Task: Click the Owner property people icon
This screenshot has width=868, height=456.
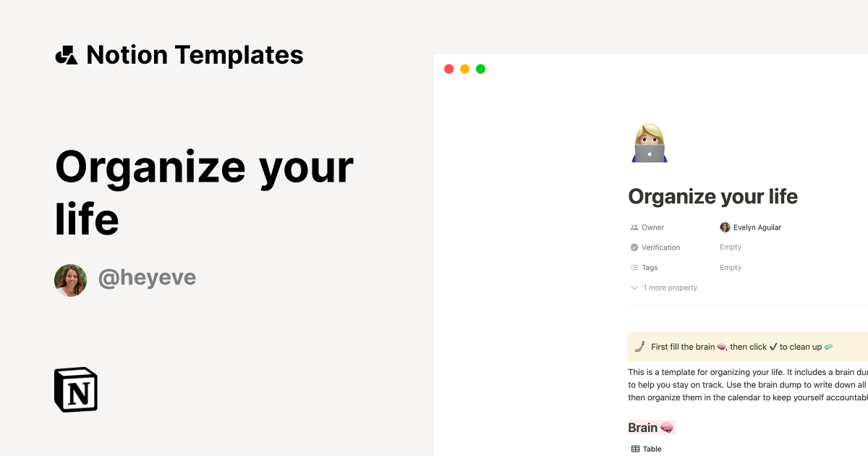Action: point(634,227)
